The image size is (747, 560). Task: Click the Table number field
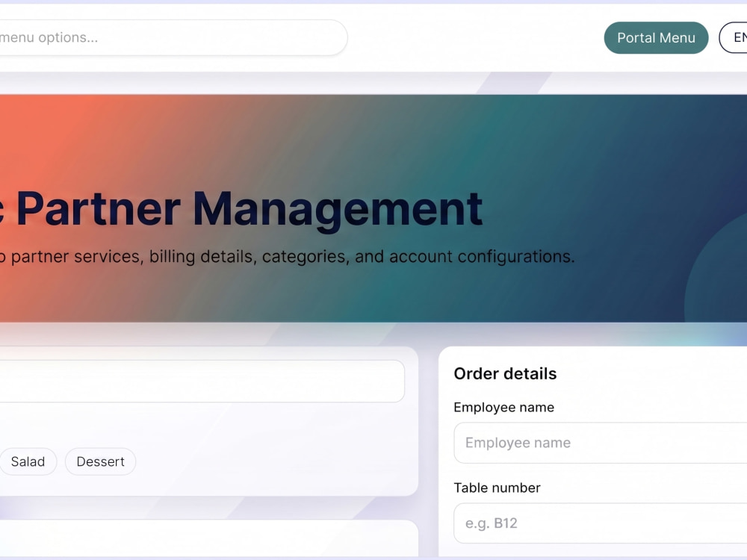601,523
